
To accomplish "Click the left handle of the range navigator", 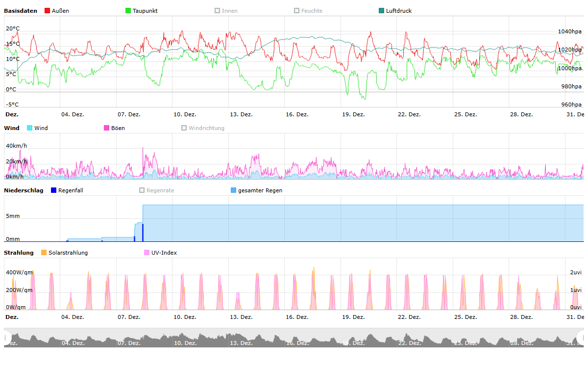I will (x=6, y=338).
